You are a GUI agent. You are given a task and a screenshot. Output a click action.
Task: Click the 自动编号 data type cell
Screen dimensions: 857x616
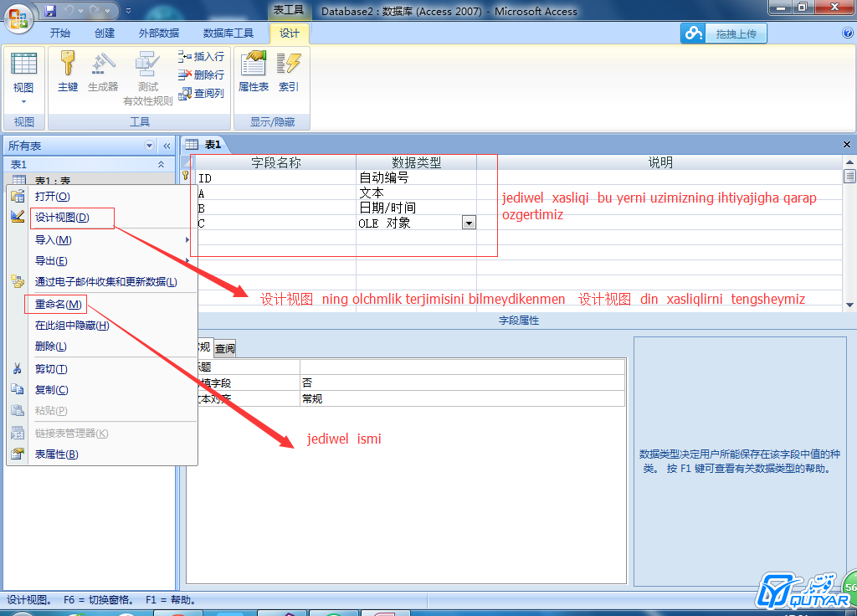417,177
